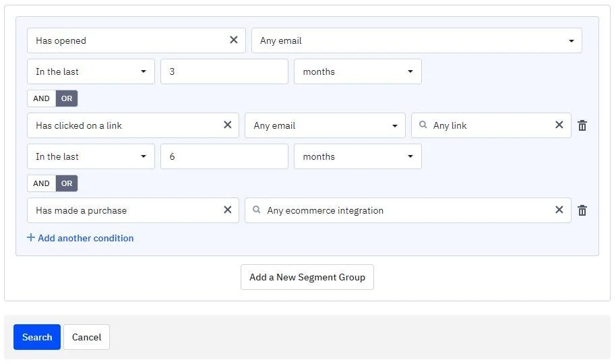Switch first condition operator to AND
The height and width of the screenshot is (364, 616).
(41, 98)
